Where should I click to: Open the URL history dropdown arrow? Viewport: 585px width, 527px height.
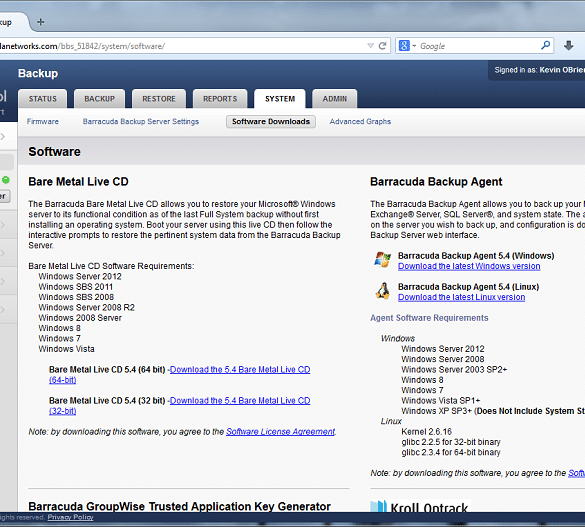pyautogui.click(x=370, y=46)
